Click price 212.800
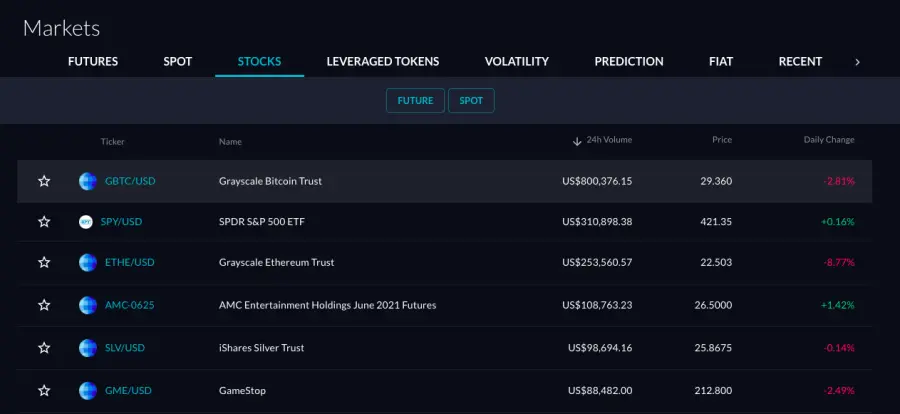Image resolution: width=900 pixels, height=414 pixels. click(x=713, y=391)
